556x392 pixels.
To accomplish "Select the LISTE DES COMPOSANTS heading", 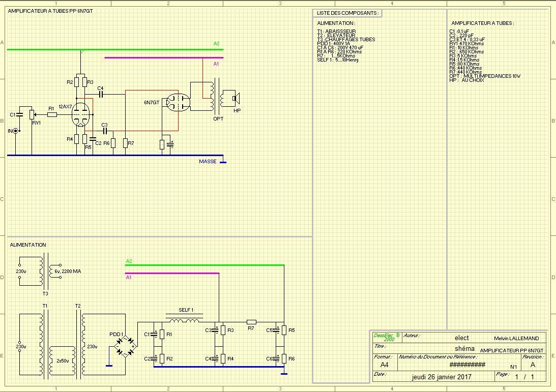I will pos(347,13).
